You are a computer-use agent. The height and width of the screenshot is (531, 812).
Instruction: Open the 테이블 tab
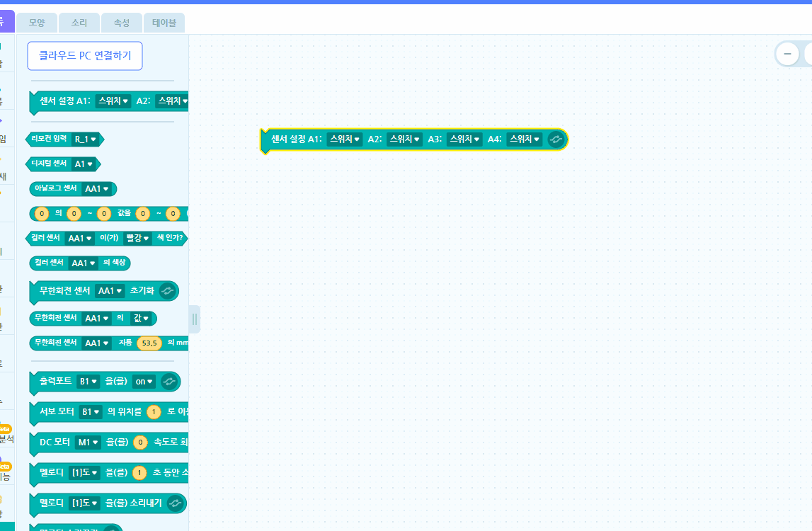pos(164,23)
